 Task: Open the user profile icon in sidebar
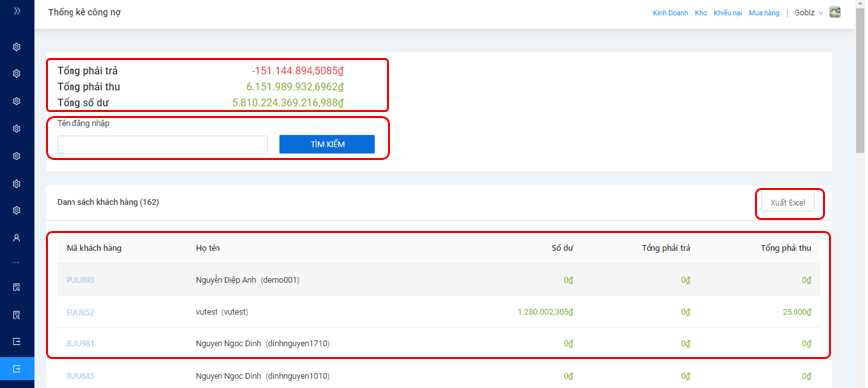(17, 238)
